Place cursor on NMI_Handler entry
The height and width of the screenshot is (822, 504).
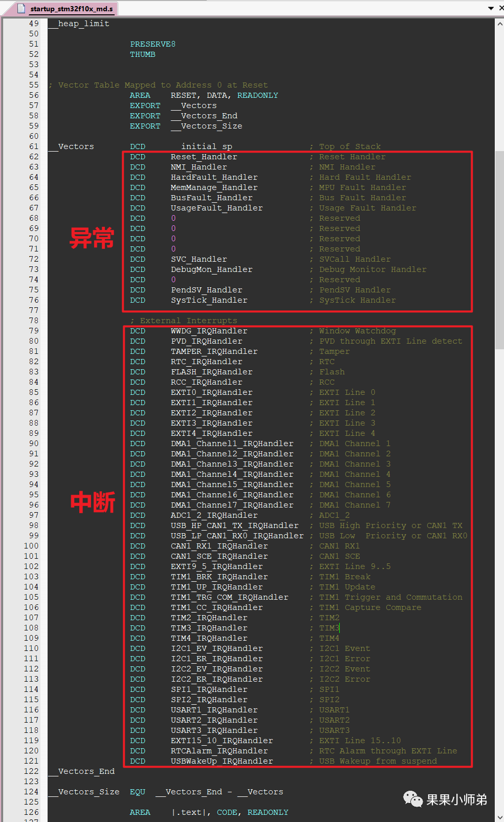[x=199, y=167]
